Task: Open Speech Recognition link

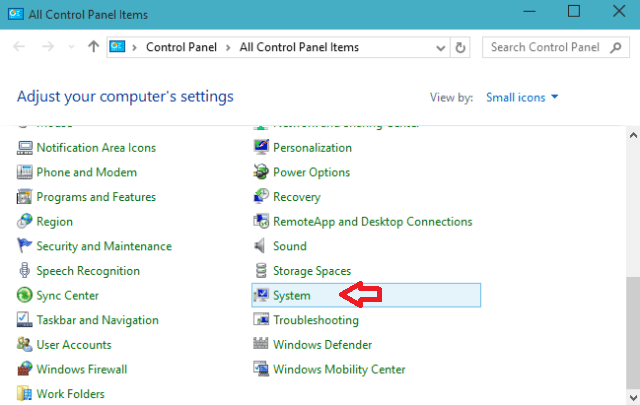Action: pyautogui.click(x=88, y=271)
